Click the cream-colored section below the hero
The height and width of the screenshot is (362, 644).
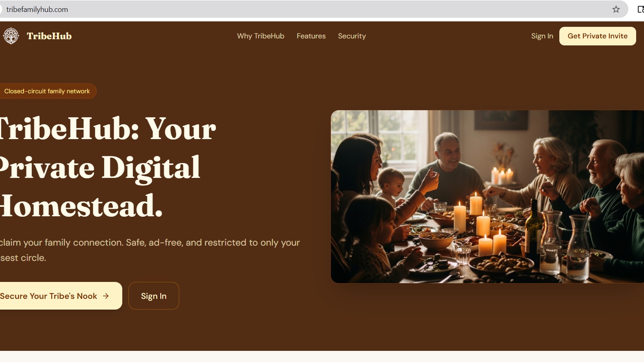pos(322,356)
